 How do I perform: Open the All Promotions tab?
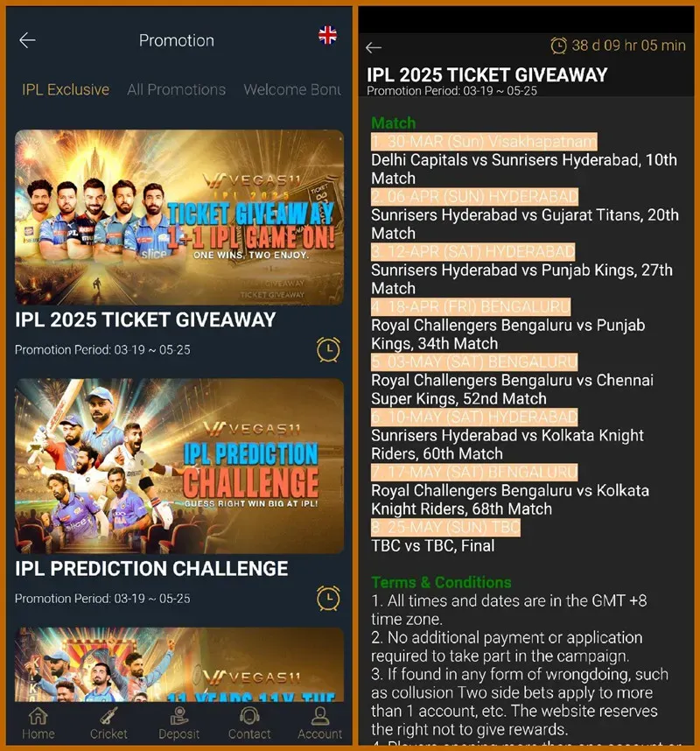[176, 89]
